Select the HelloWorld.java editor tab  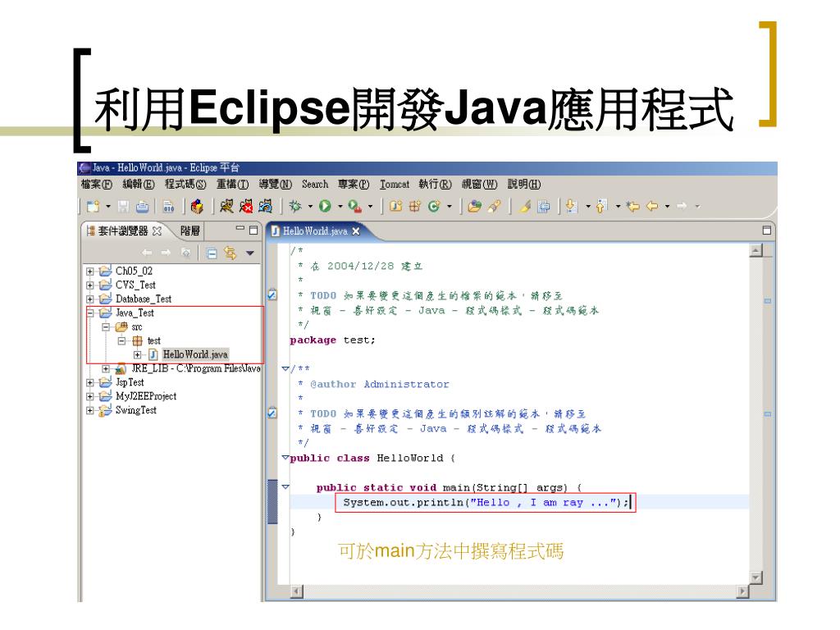pos(315,231)
